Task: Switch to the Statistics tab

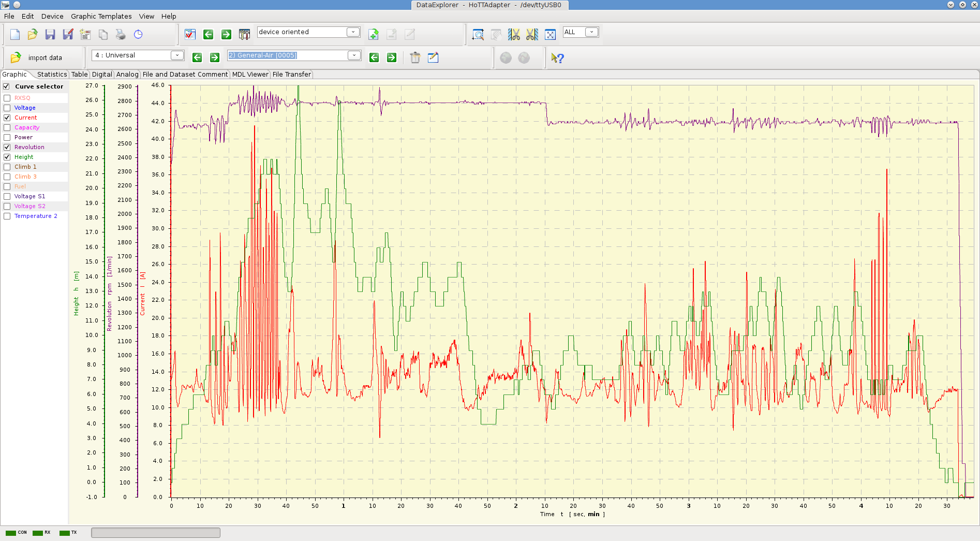Action: [x=52, y=75]
